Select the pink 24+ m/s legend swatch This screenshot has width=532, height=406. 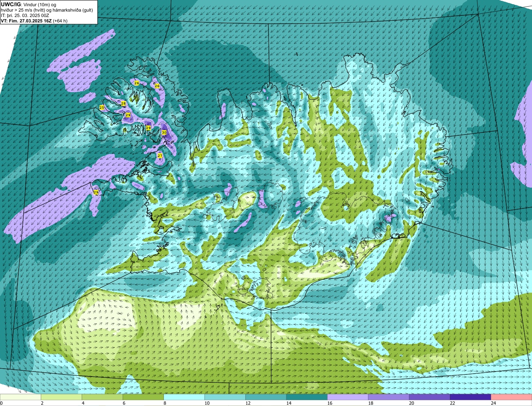click(x=512, y=397)
